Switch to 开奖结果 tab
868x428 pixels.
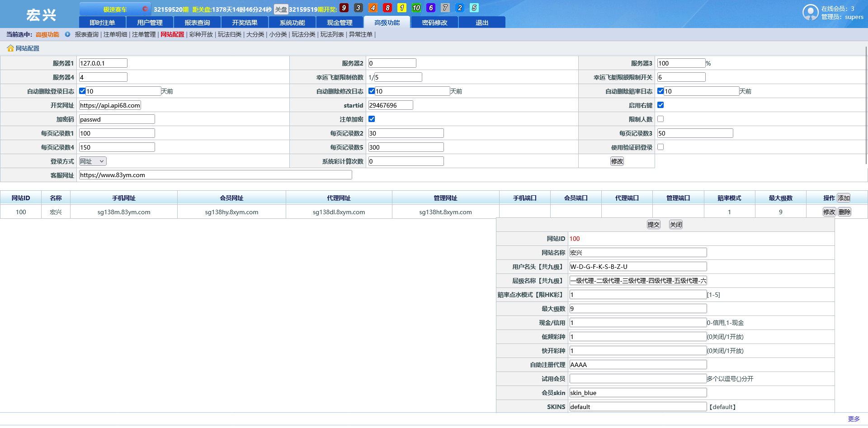[x=245, y=23]
